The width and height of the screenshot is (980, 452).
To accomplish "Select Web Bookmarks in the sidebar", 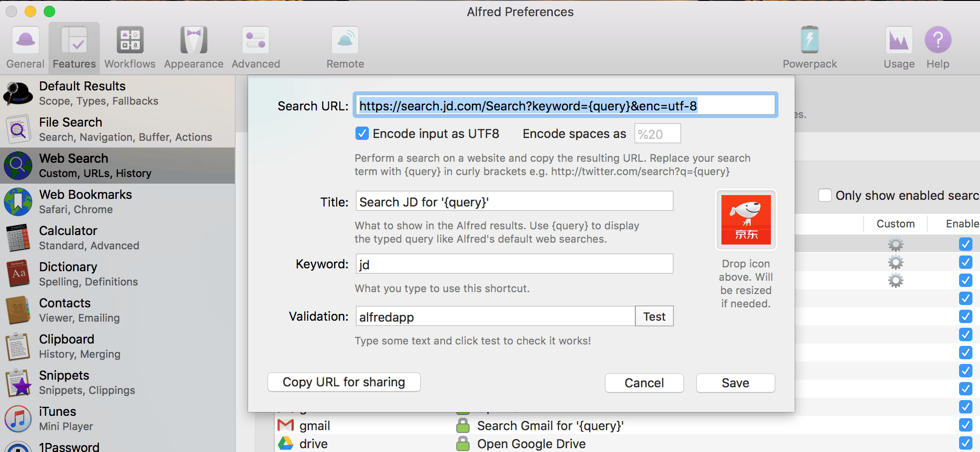I will (117, 202).
